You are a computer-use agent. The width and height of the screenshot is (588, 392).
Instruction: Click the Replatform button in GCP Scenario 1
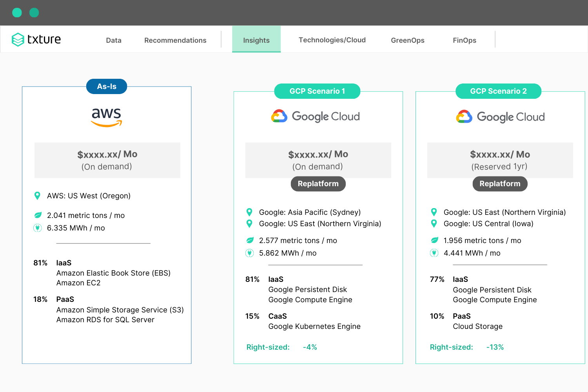tap(318, 184)
